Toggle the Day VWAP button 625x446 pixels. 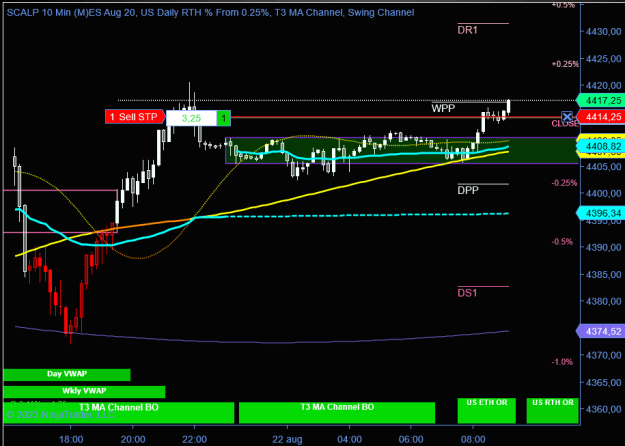click(x=67, y=374)
